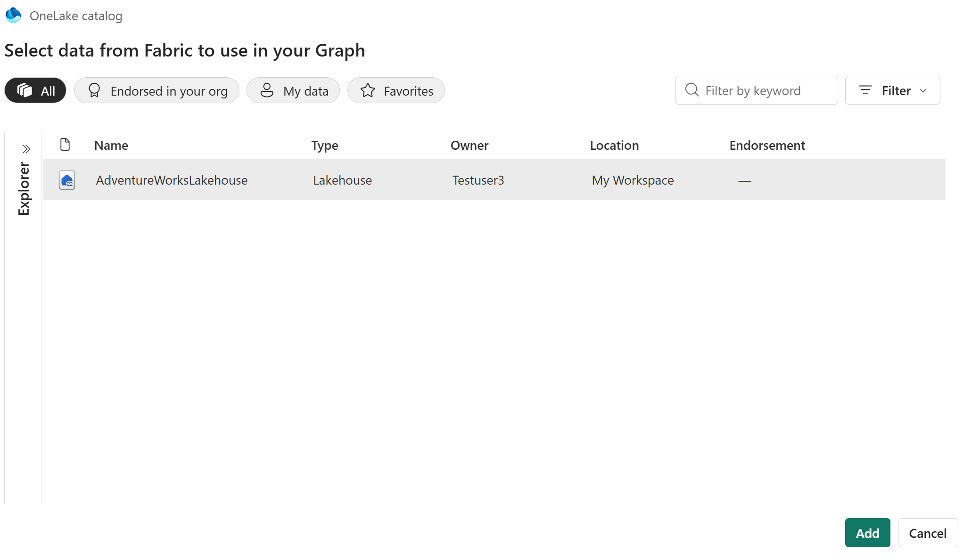This screenshot has height=560, width=972.
Task: Switch to Endorsed in your org tab
Action: tap(157, 90)
